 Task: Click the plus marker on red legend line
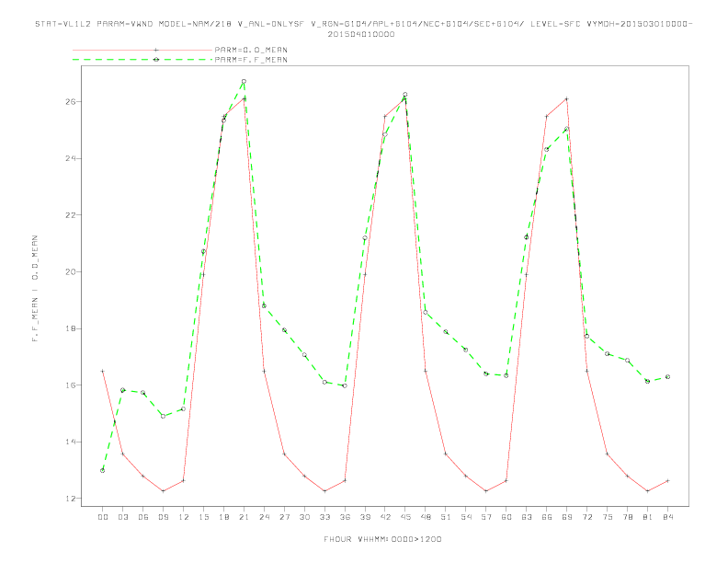156,50
